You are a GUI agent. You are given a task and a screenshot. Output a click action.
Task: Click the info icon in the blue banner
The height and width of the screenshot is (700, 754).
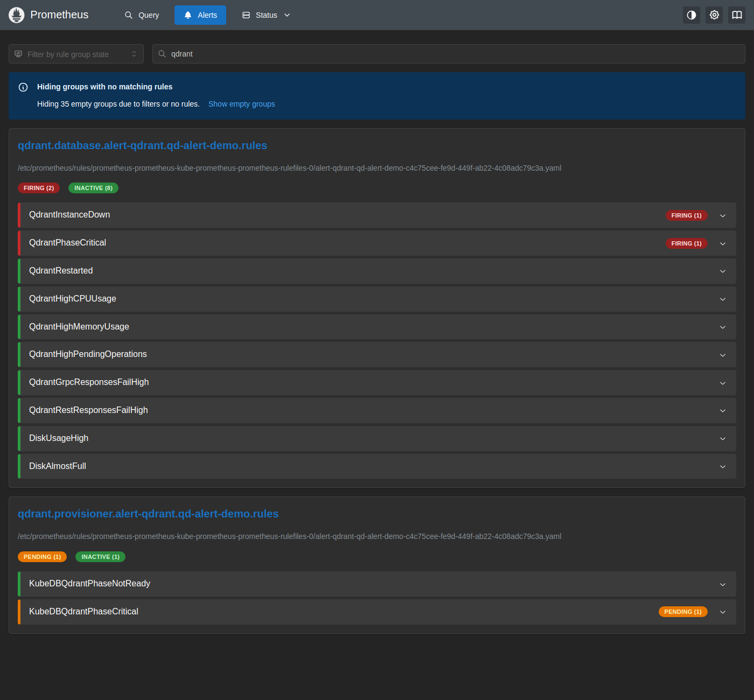pyautogui.click(x=23, y=87)
